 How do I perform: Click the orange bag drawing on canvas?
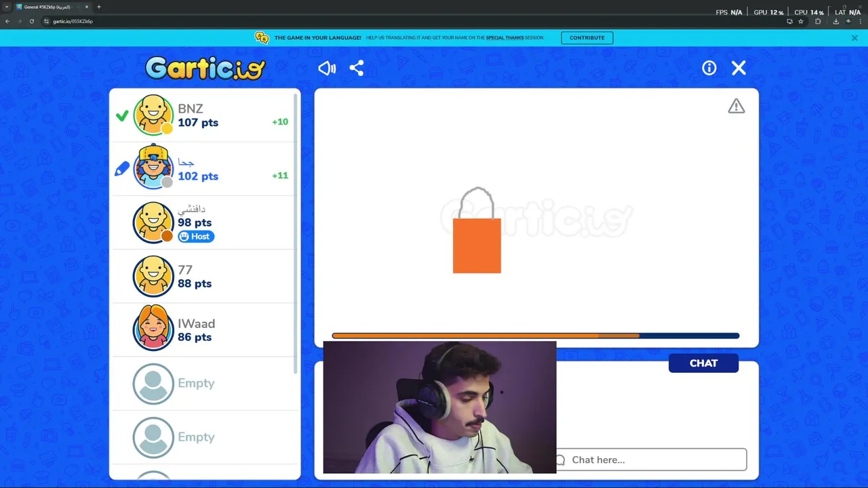tap(477, 231)
